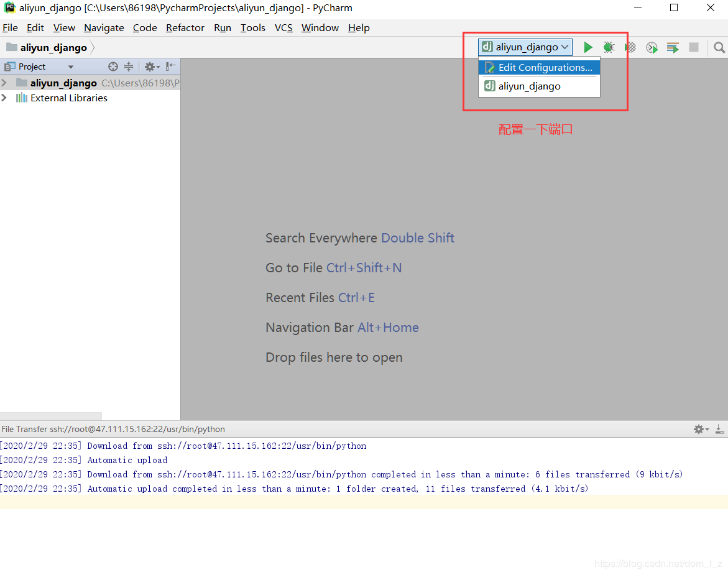
Task: Open the Window menu
Action: tap(320, 28)
